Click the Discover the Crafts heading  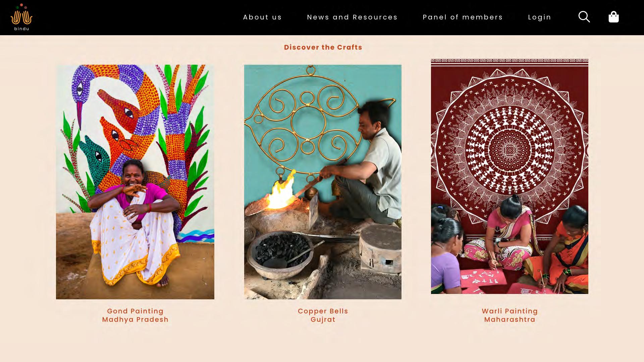click(x=323, y=47)
